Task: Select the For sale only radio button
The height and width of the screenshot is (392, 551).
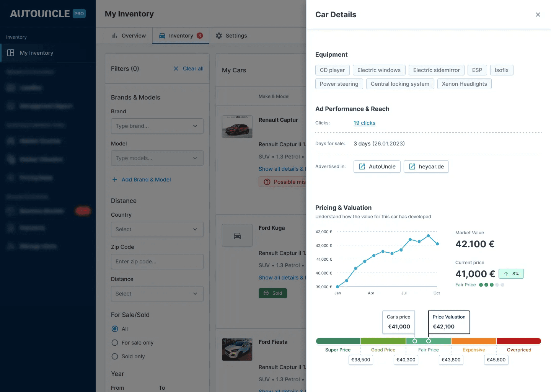Action: click(x=115, y=343)
